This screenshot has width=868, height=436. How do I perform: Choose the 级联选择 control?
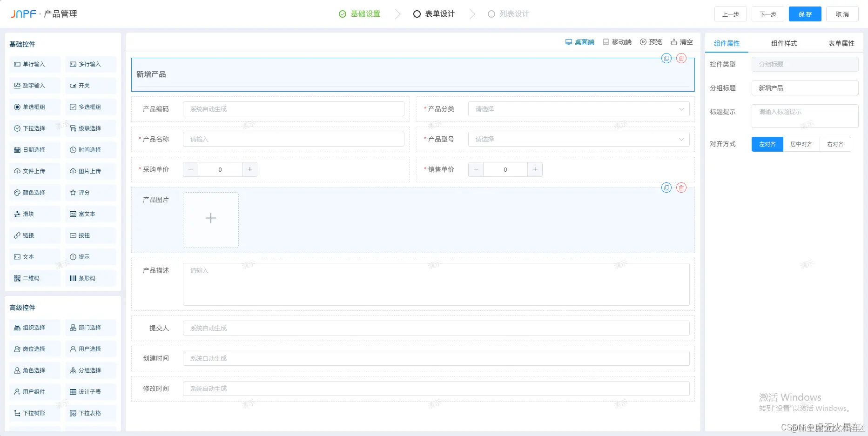91,128
